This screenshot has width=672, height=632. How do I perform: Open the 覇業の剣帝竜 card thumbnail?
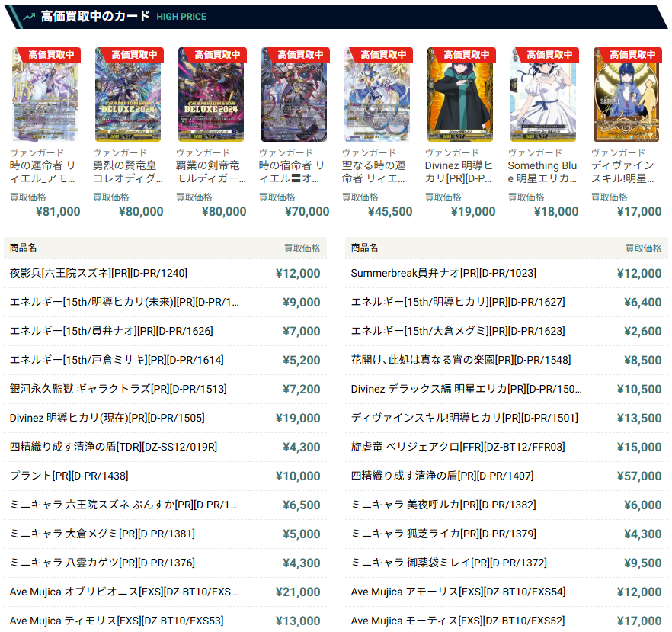click(x=211, y=95)
